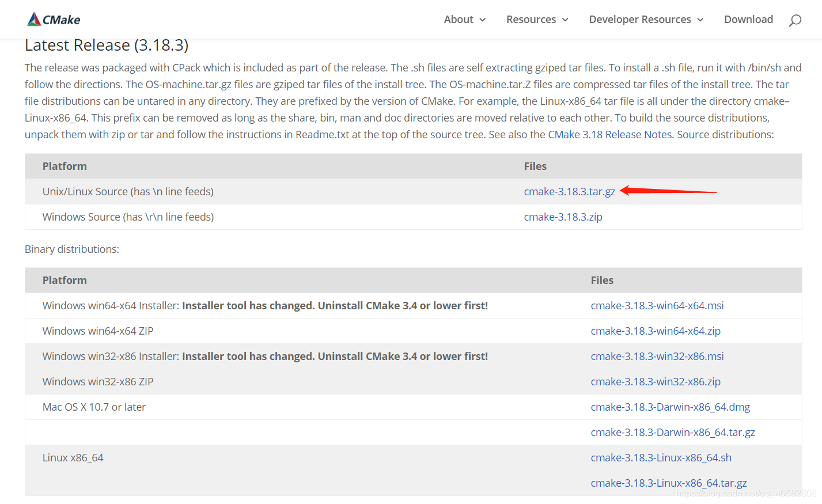Click the CMake logo
The height and width of the screenshot is (504, 822).
click(x=53, y=18)
